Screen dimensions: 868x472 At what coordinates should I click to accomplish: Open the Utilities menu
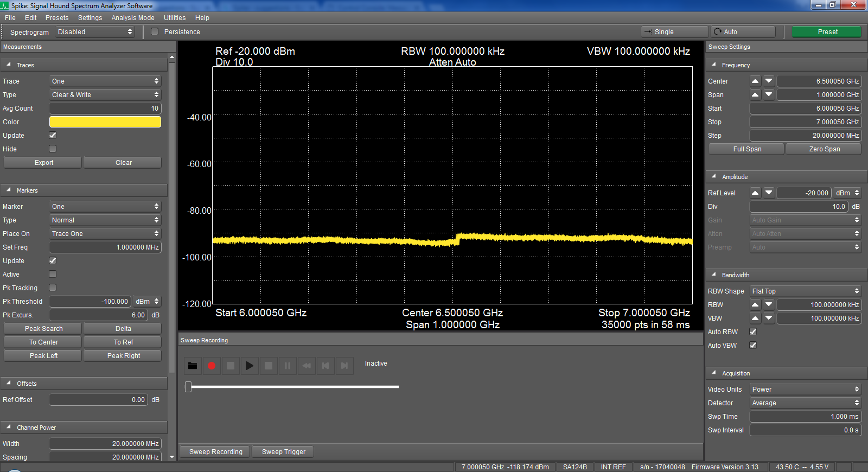click(x=175, y=17)
